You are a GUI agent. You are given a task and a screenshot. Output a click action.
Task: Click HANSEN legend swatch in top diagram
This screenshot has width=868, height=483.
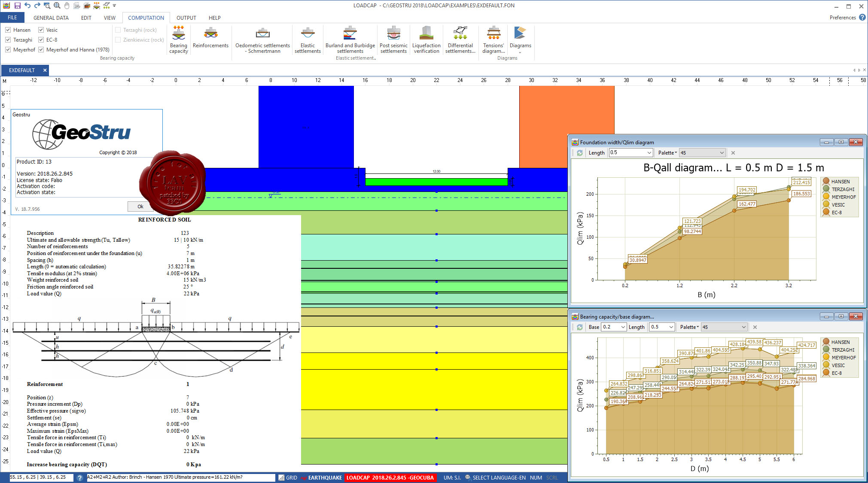(x=826, y=182)
